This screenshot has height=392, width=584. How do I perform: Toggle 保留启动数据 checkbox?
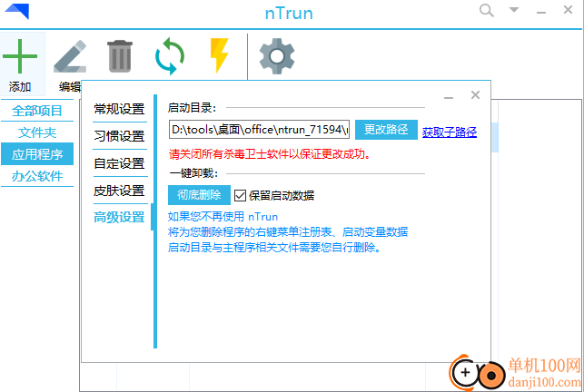(x=240, y=195)
